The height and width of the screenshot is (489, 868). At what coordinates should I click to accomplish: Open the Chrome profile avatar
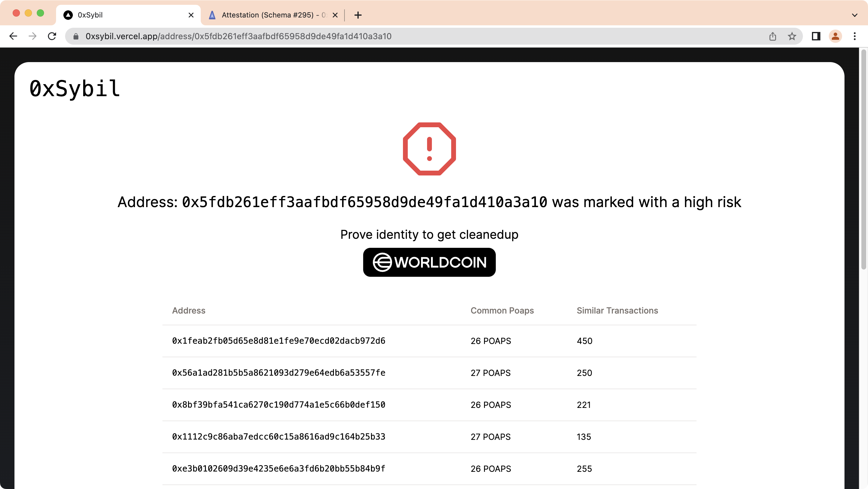[x=835, y=36]
